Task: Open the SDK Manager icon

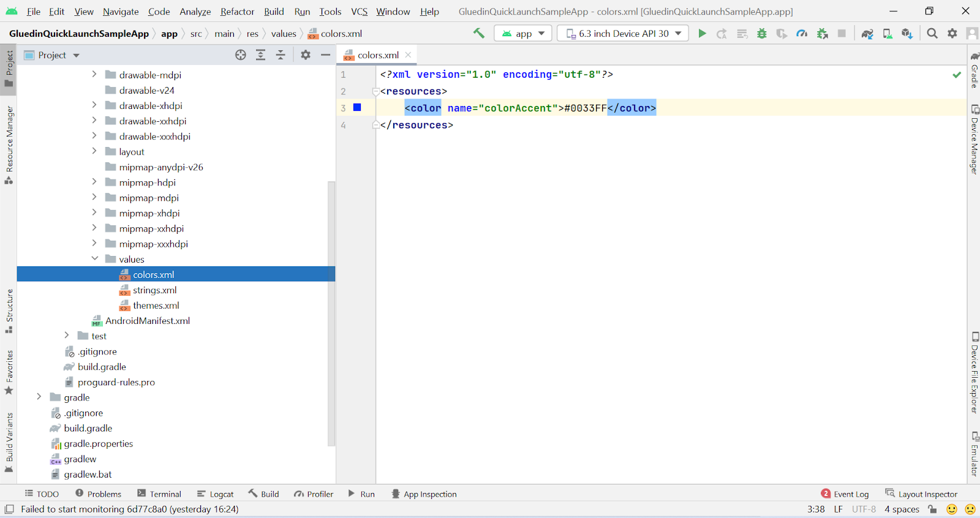Action: pos(907,34)
